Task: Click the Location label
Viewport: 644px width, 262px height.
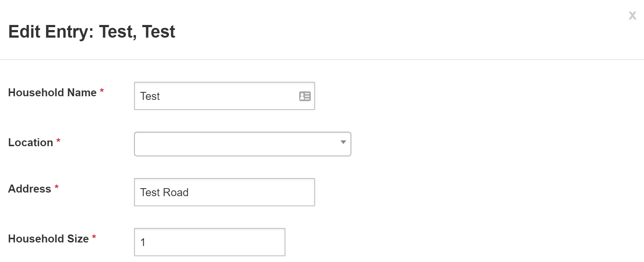Action: click(31, 143)
